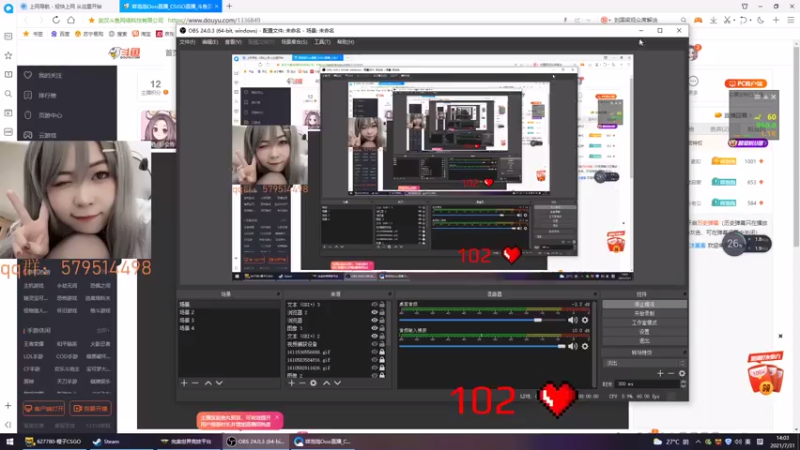The width and height of the screenshot is (800, 450).
Task: Click the Douyu logo on the page
Action: click(x=124, y=53)
